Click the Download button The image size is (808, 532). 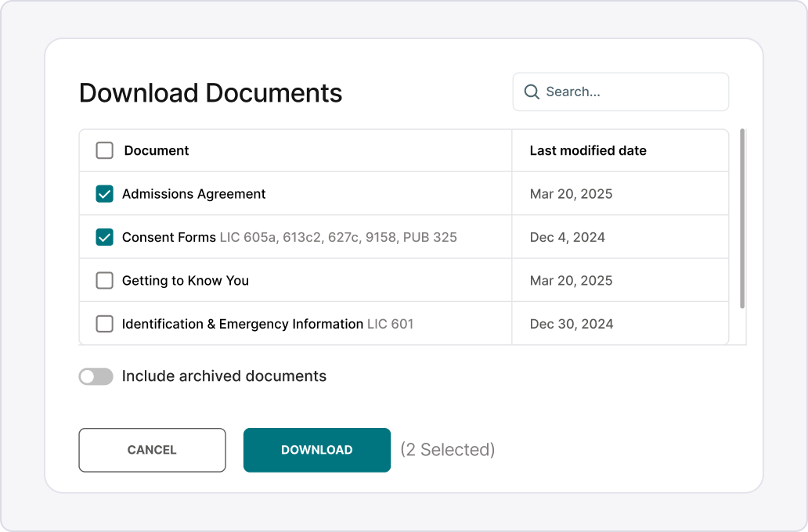(317, 450)
